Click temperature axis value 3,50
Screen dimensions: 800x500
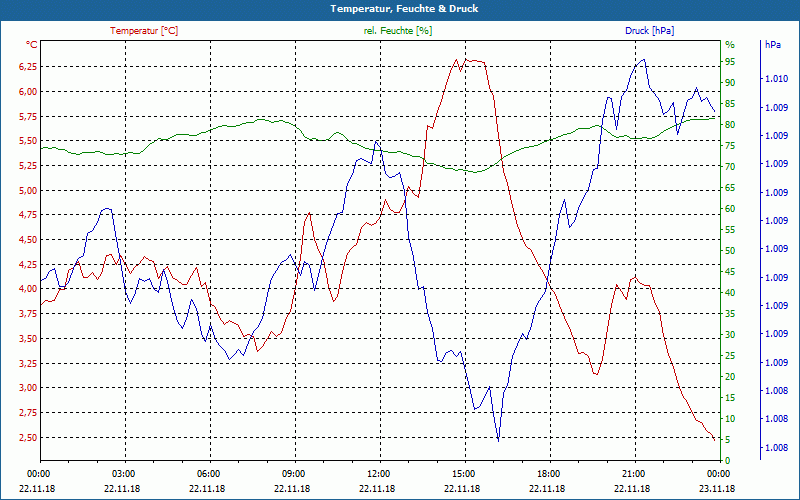click(28, 338)
